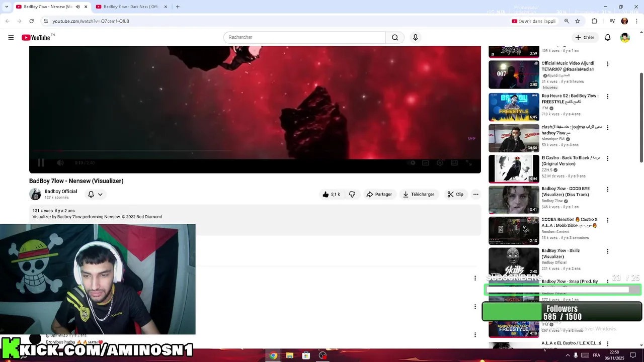Image resolution: width=644 pixels, height=362 pixels.
Task: Open the tab search dropdown arrow
Action: [6, 7]
